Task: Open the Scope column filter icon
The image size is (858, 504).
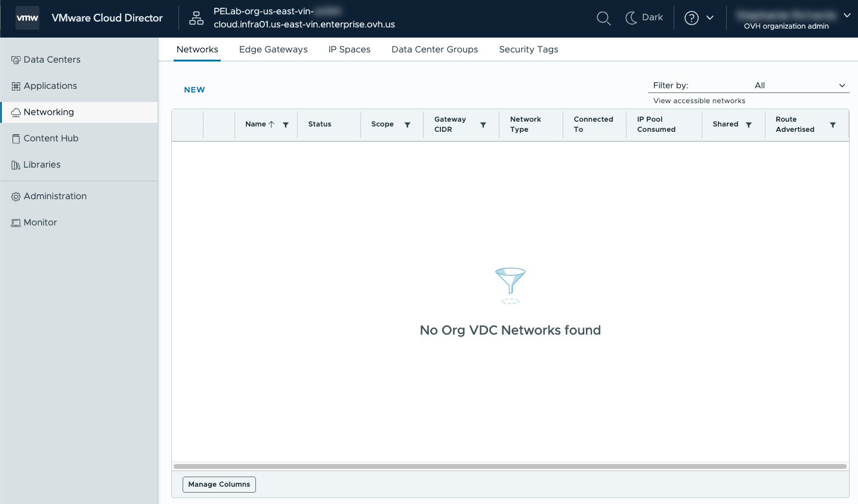Action: coord(408,125)
